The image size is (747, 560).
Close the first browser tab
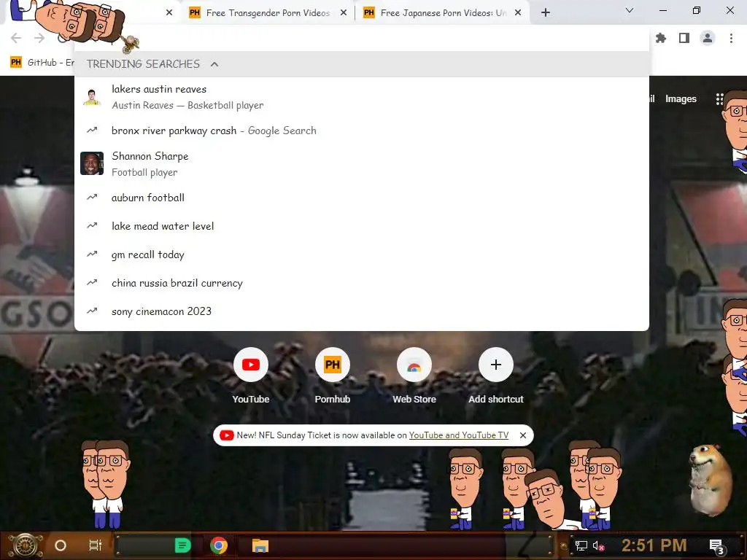pyautogui.click(x=169, y=13)
